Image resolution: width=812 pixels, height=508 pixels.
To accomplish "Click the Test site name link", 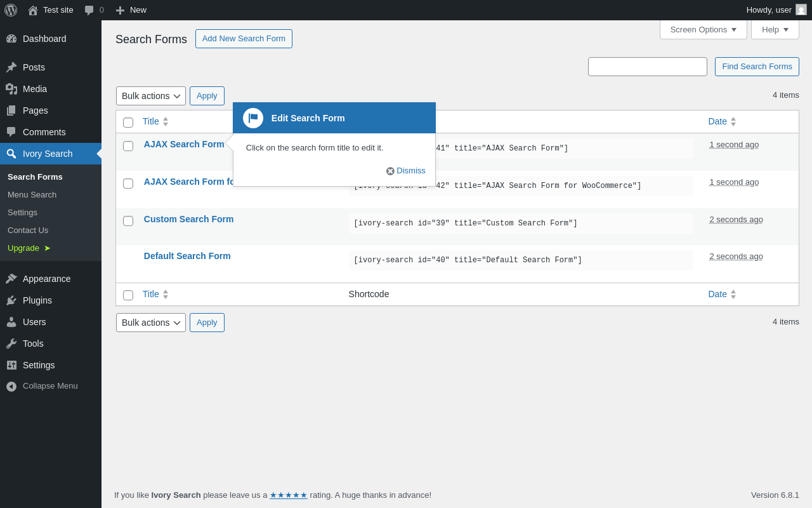I will 58,10.
